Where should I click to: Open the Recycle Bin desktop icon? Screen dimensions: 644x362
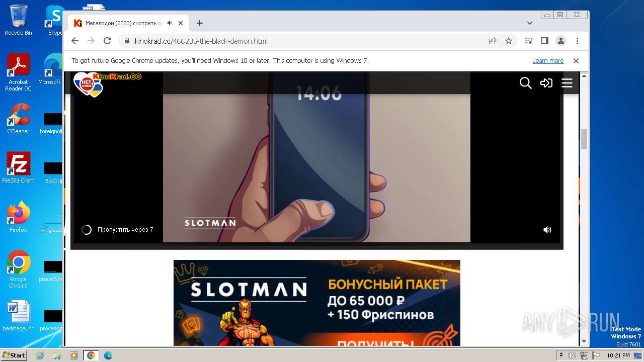point(18,20)
